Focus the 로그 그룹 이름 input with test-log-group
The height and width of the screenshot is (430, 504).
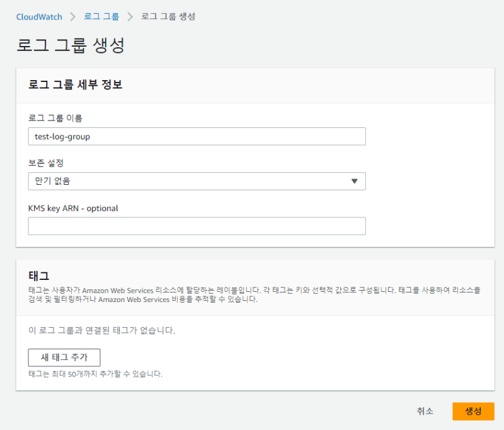point(197,136)
